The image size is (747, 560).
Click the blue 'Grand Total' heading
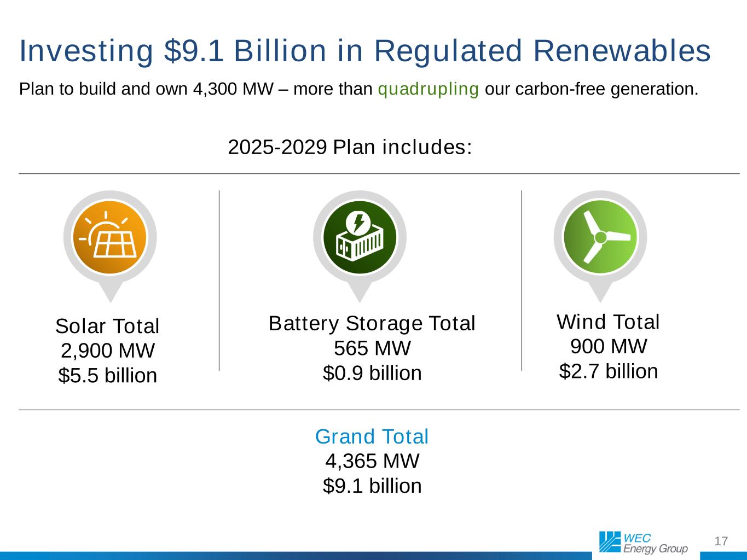point(372,436)
